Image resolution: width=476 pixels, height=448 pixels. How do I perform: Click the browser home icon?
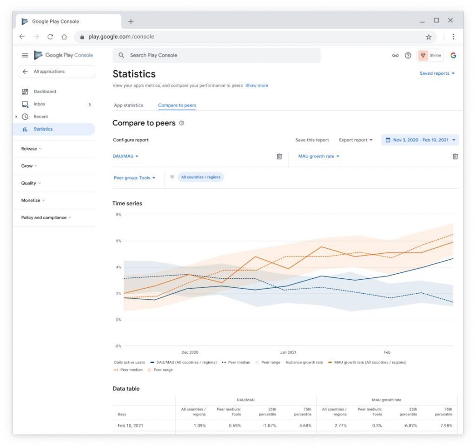(64, 37)
